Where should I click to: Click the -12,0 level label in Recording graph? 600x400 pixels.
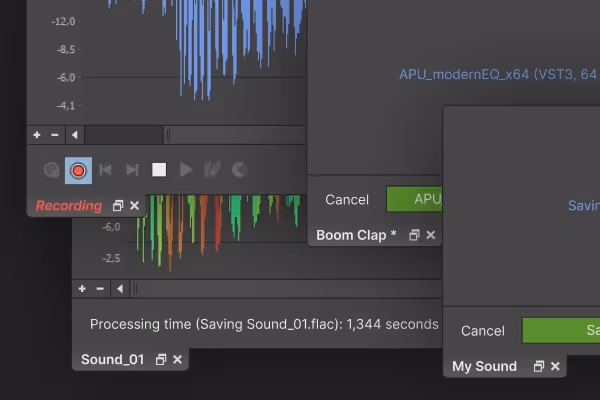64,21
